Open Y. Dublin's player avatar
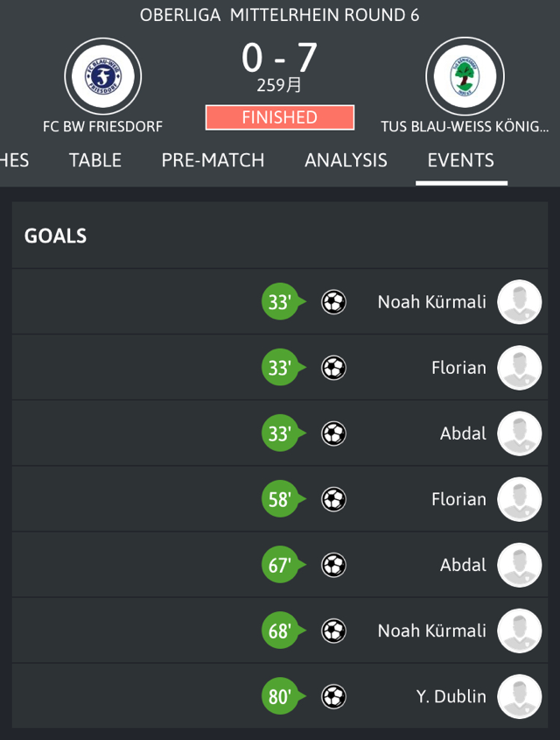The height and width of the screenshot is (740, 560). (x=520, y=696)
